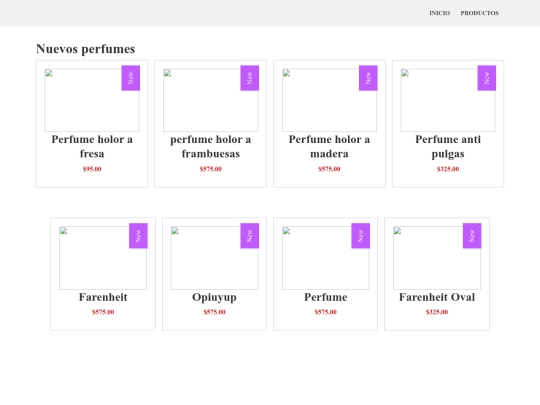Click the $575.00 price under Farenheit

pos(103,312)
